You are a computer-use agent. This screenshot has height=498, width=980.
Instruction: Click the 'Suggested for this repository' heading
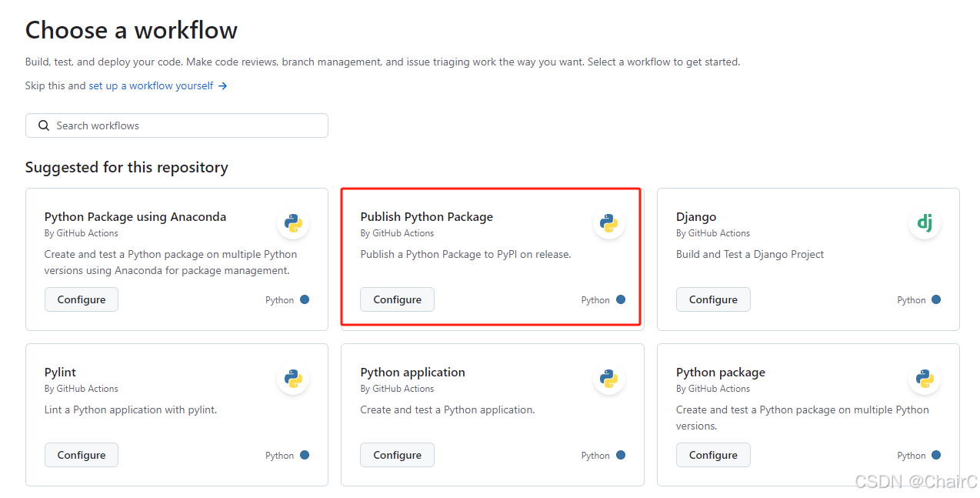pos(127,167)
